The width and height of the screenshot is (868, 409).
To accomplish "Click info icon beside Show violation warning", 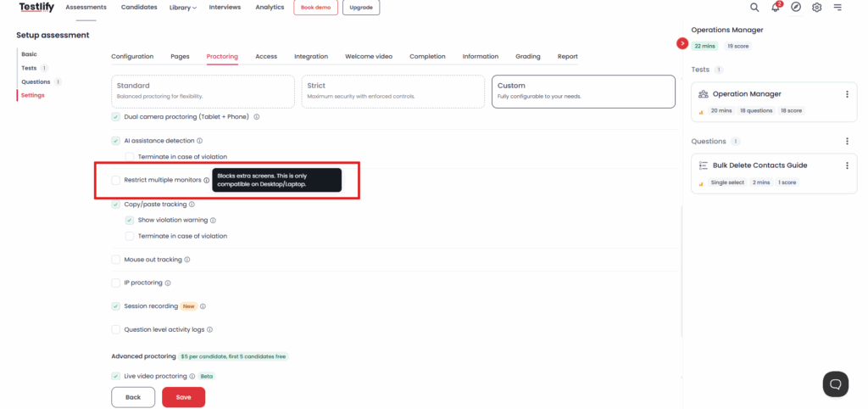I will (x=213, y=220).
